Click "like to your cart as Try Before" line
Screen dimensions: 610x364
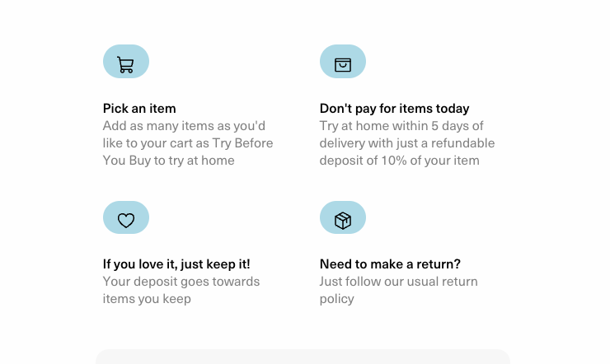[x=188, y=143]
